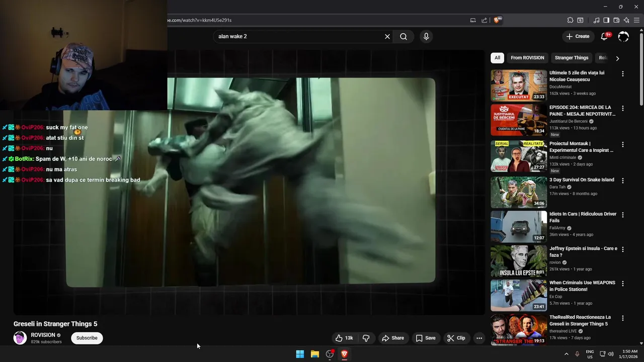The image size is (644, 362).
Task: Click the Share button under the video
Action: (393, 338)
